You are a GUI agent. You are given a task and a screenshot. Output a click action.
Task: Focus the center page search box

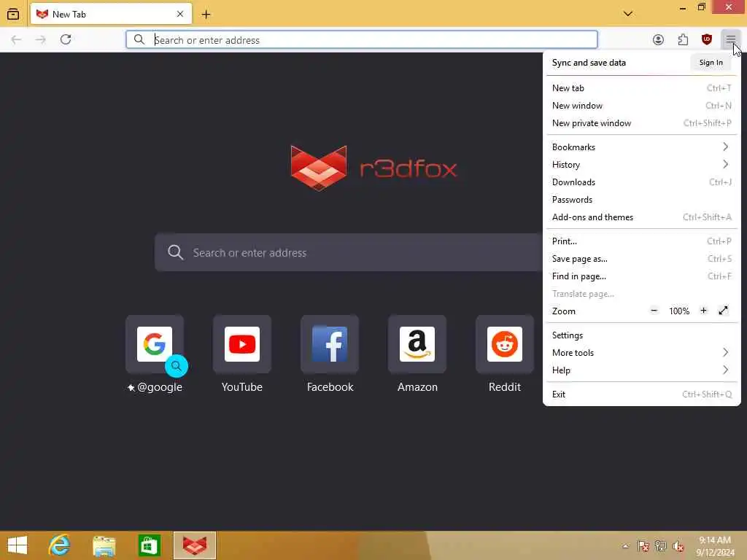point(349,252)
